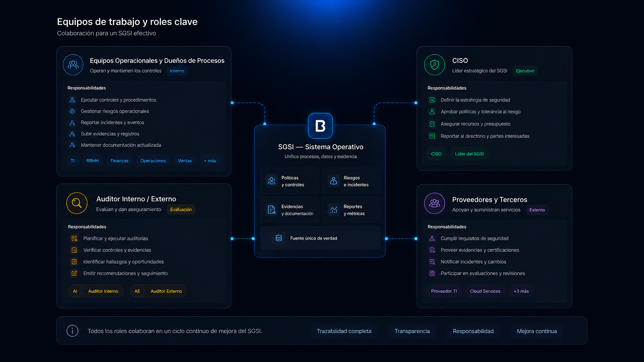The width and height of the screenshot is (644, 362).
Task: Click the Proveedores y Terceros people icon
Action: point(434,203)
